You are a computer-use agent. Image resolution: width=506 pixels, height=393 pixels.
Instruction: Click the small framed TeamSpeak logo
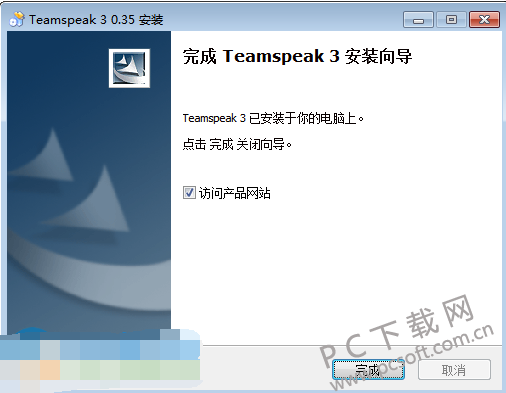[129, 68]
